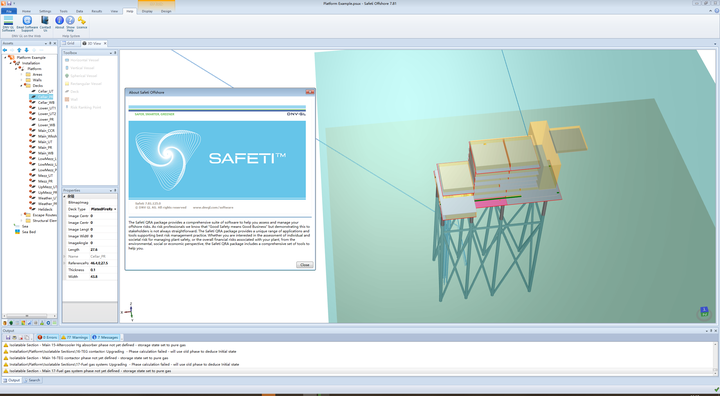Click the ribbon help icon top right

[716, 11]
